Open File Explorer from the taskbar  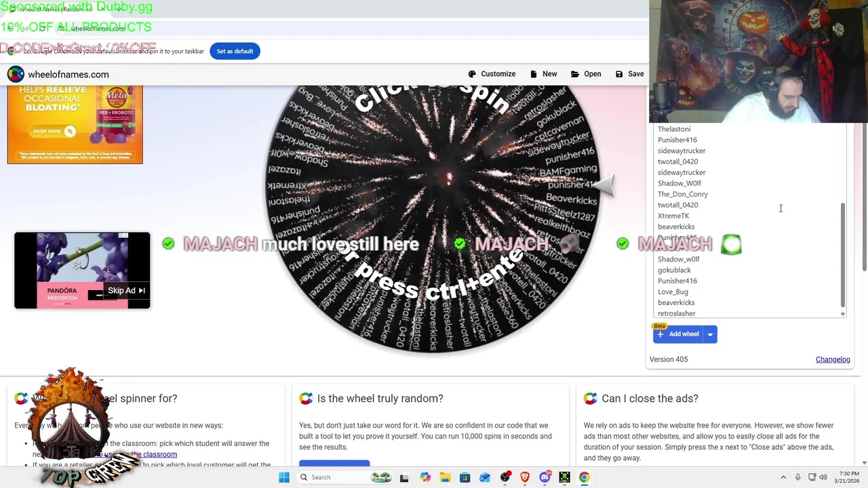coord(445,477)
